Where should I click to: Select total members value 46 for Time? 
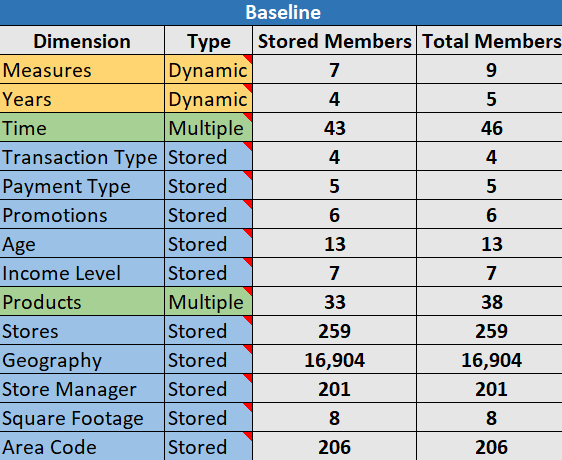[x=490, y=128]
